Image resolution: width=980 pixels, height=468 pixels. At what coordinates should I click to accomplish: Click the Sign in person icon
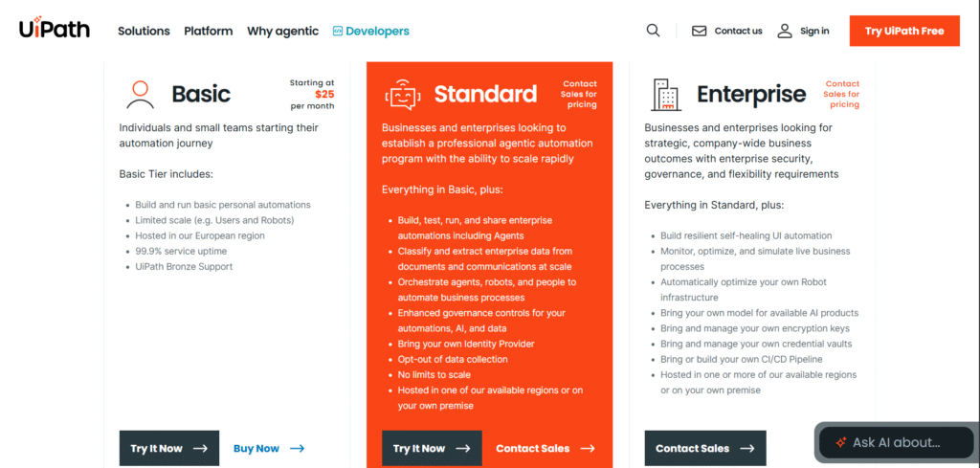click(x=785, y=31)
